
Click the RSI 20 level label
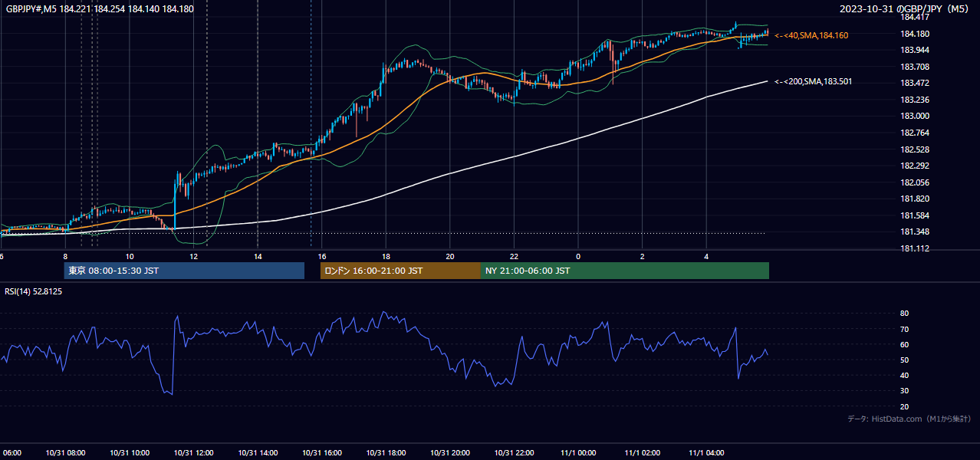coord(904,406)
